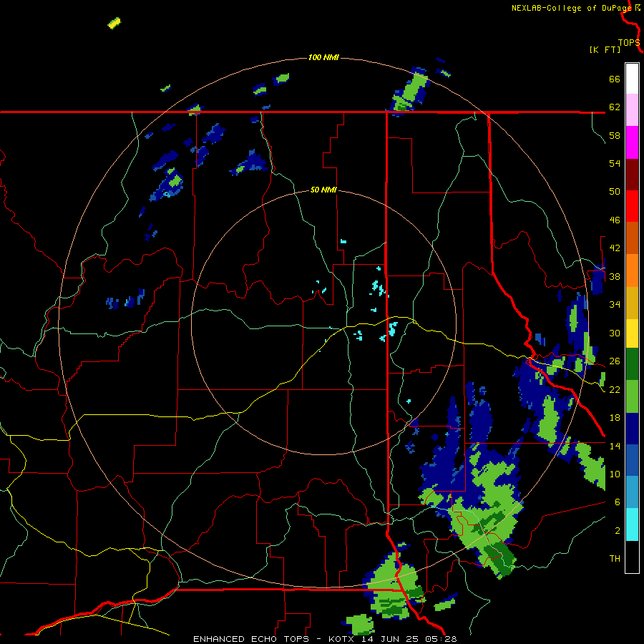Pick the dark green swatch on the scale

632,364
